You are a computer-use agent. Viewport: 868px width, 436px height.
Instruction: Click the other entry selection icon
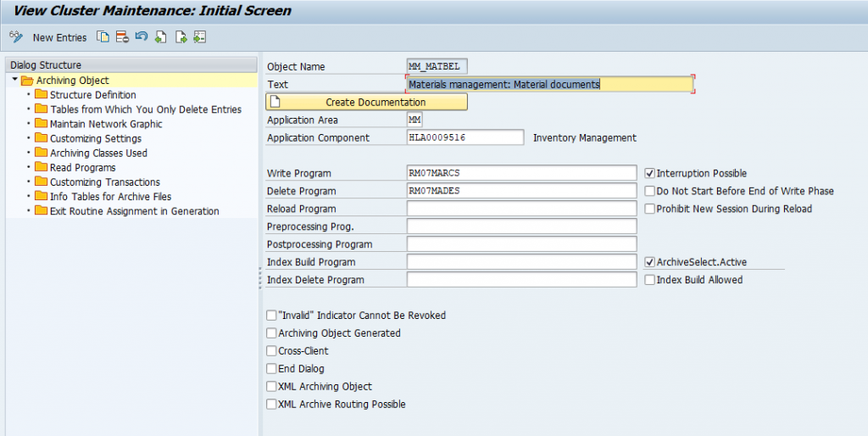pyautogui.click(x=200, y=37)
